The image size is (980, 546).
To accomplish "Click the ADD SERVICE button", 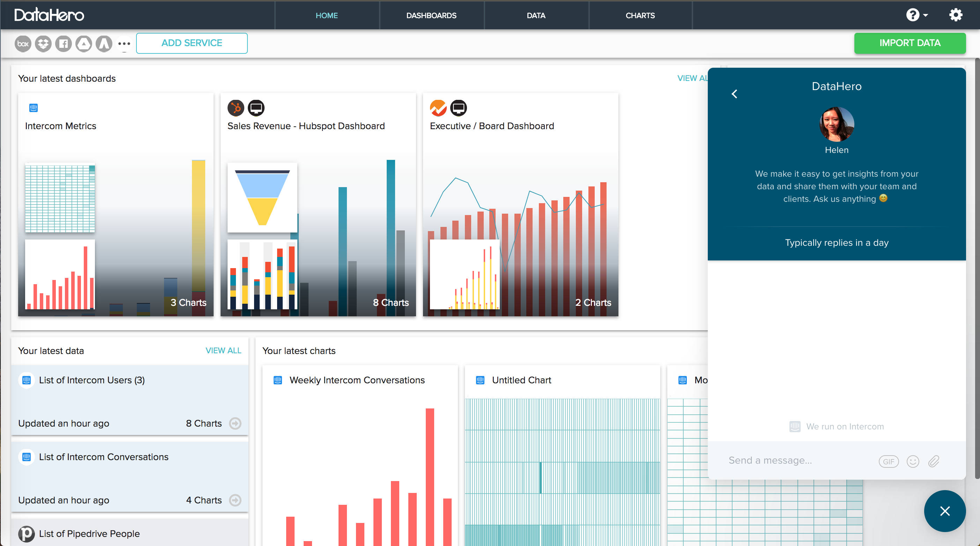I will pos(192,43).
